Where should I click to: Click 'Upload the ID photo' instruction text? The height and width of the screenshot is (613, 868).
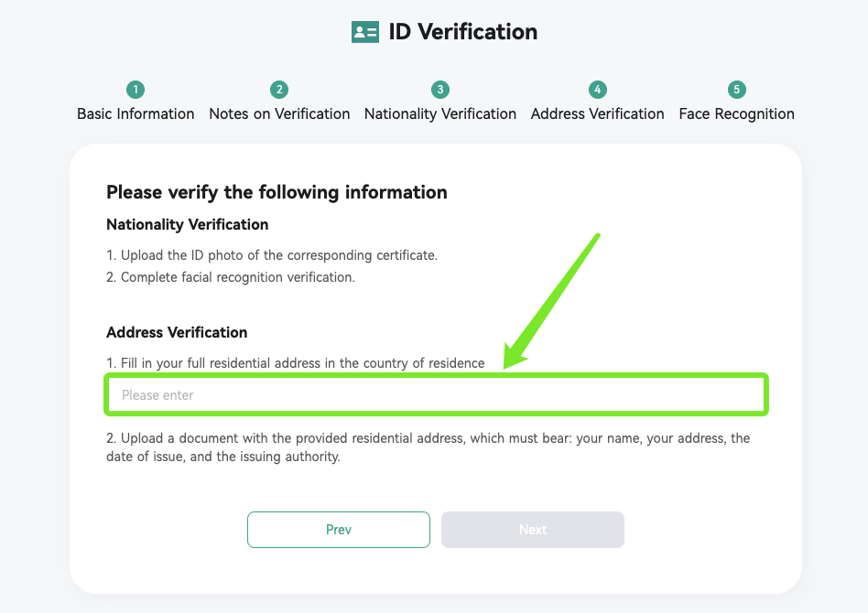[x=272, y=255]
